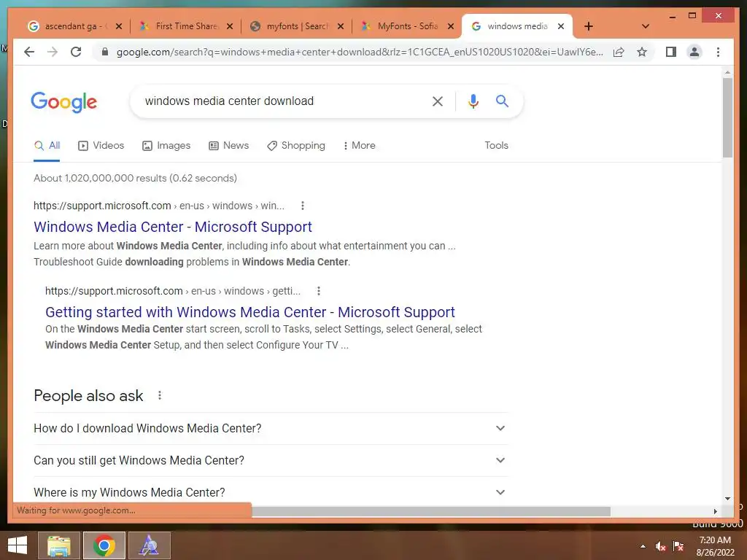747x560 pixels.
Task: Open the tab search dropdown arrow
Action: pyautogui.click(x=645, y=26)
